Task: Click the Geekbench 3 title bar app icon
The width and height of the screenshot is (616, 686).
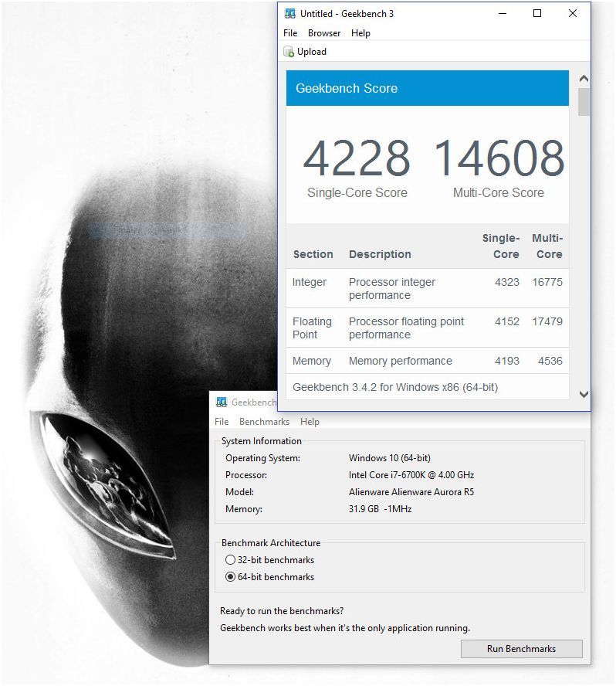Action: 289,14
